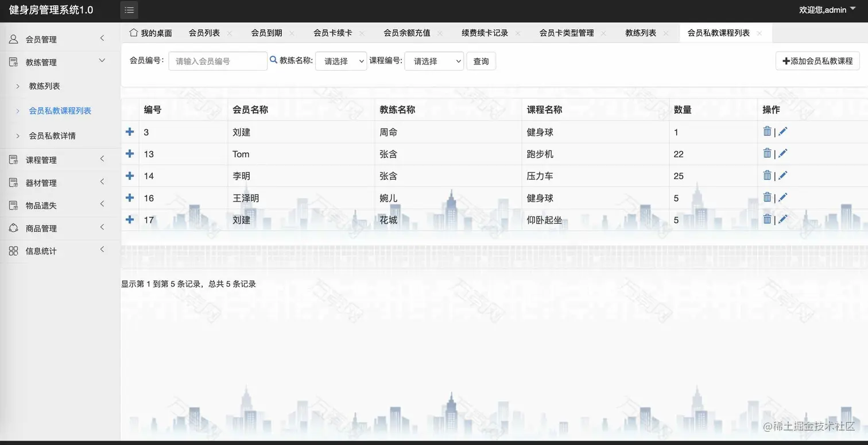Screen dimensions: 868x445
Task: Click the 婉儿 coach cell
Action: coord(448,198)
